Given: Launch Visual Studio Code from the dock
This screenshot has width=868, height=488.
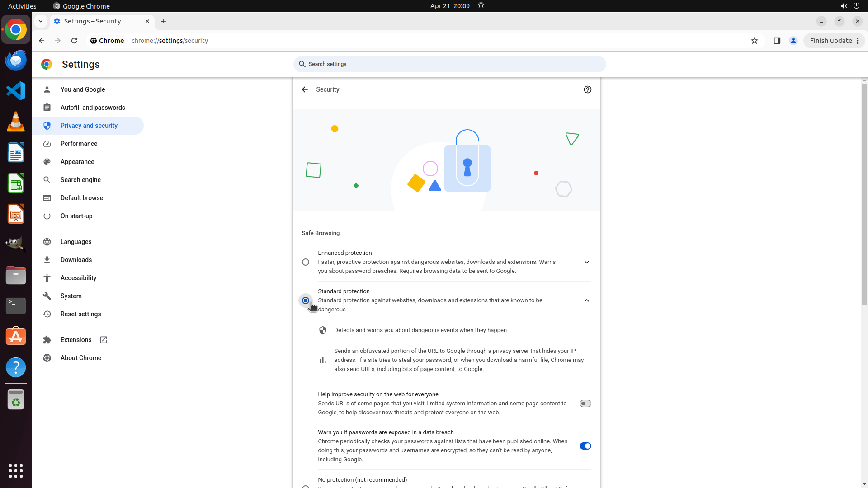Looking at the screenshot, I should pos(16,91).
